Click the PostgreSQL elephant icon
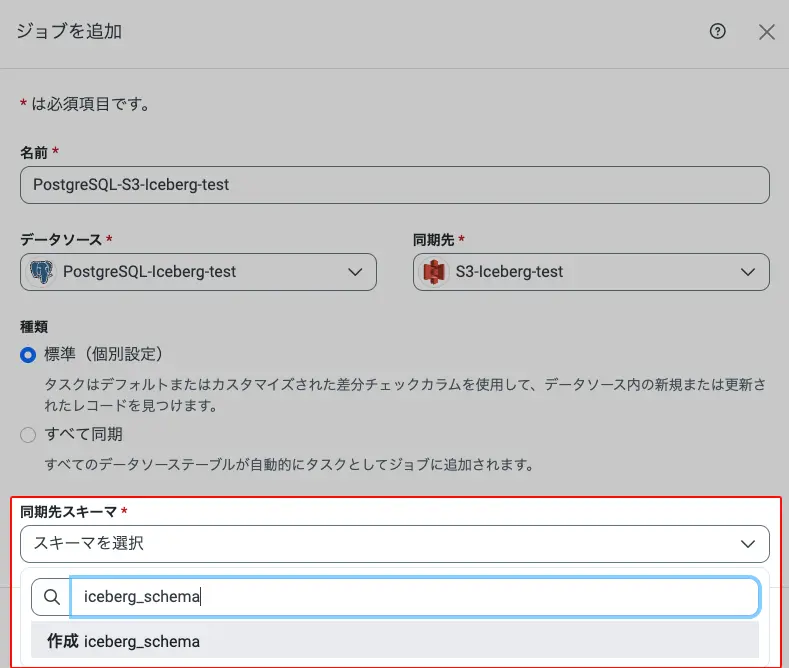 pyautogui.click(x=42, y=272)
